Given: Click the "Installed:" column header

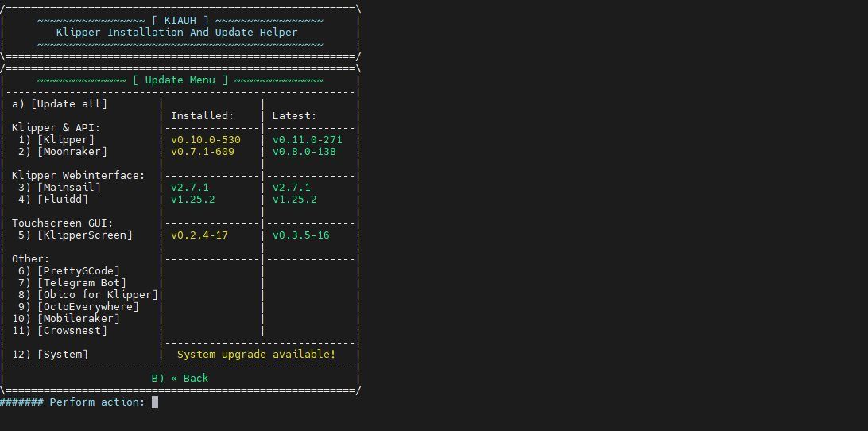Looking at the screenshot, I should click(x=203, y=116).
